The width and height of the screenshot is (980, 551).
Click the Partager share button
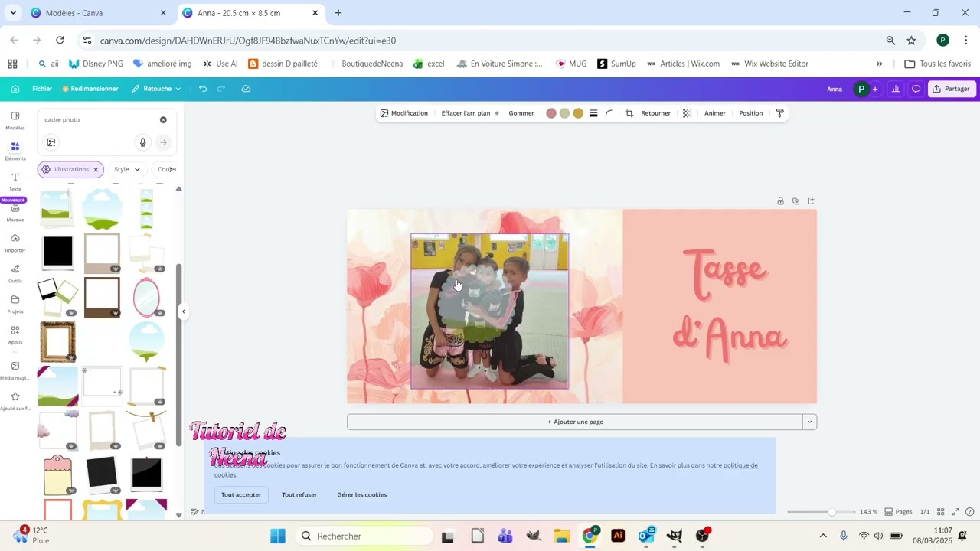coord(952,89)
